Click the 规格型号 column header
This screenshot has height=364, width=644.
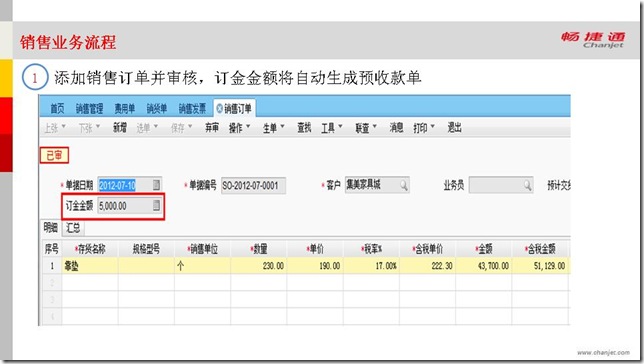click(146, 249)
